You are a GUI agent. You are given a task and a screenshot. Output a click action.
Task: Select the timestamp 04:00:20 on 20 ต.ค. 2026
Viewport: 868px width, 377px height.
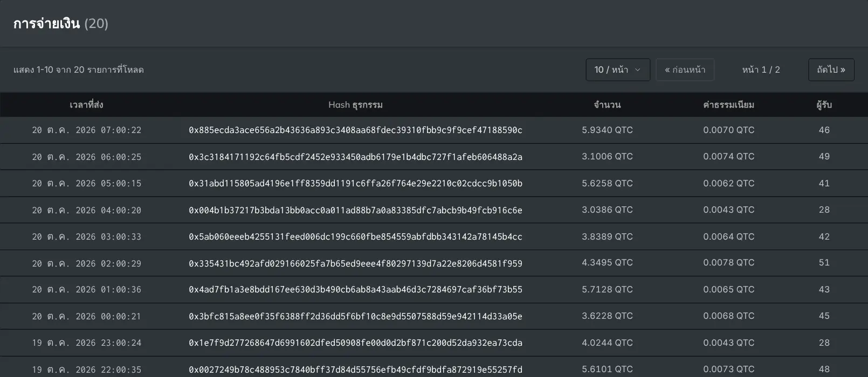pos(86,210)
